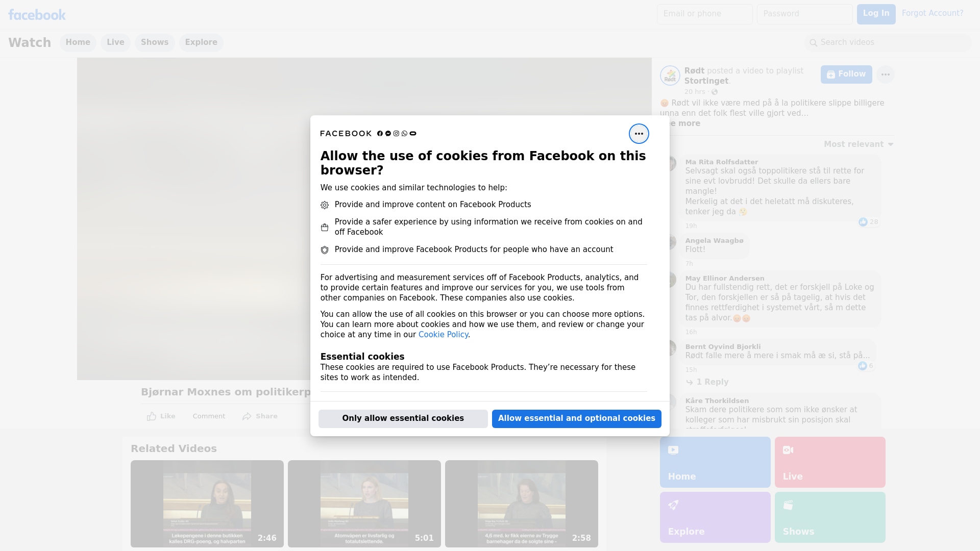Switch to the Explore tab in Watch
This screenshot has width=980, height=551.
tap(201, 42)
